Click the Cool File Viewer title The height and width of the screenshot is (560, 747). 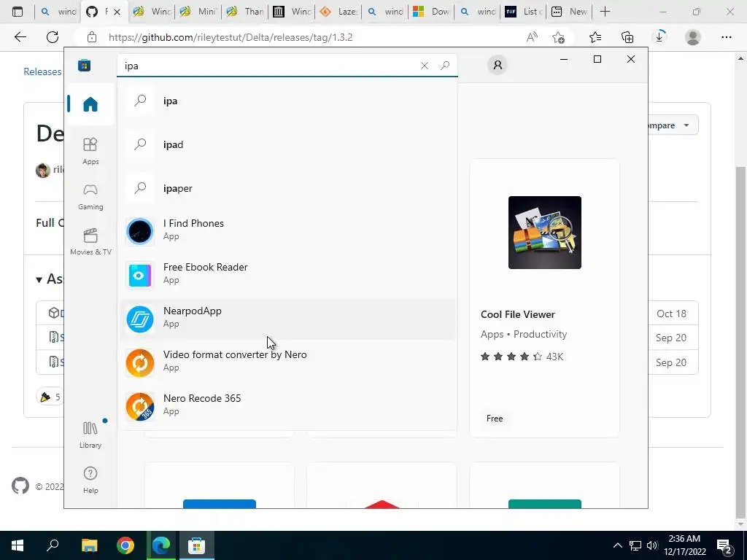click(x=517, y=314)
